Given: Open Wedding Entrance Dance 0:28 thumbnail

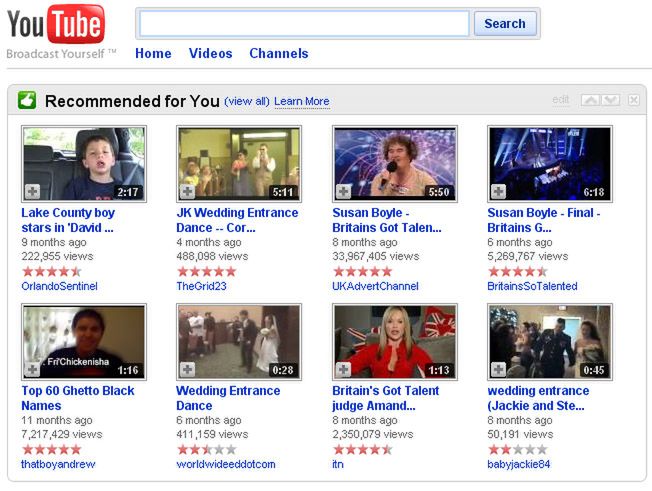Looking at the screenshot, I should point(239,342).
